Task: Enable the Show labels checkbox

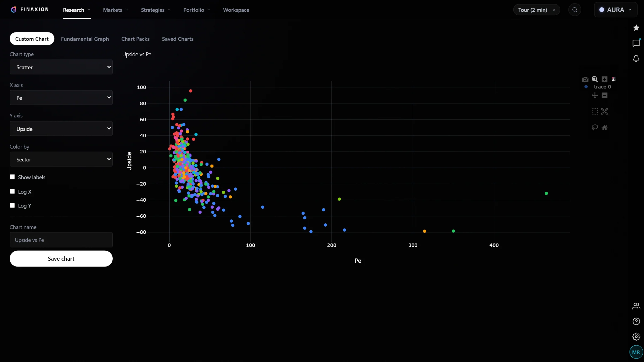Action: coord(12,177)
